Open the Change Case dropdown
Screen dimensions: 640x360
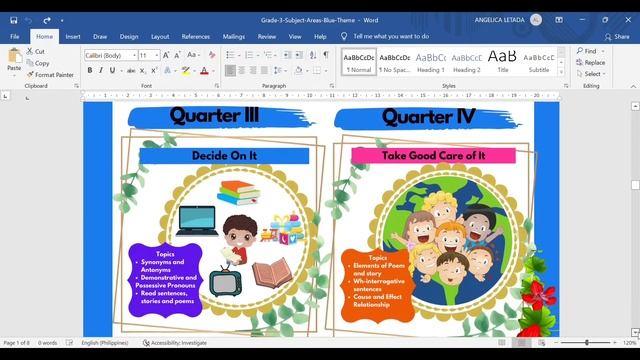click(193, 55)
